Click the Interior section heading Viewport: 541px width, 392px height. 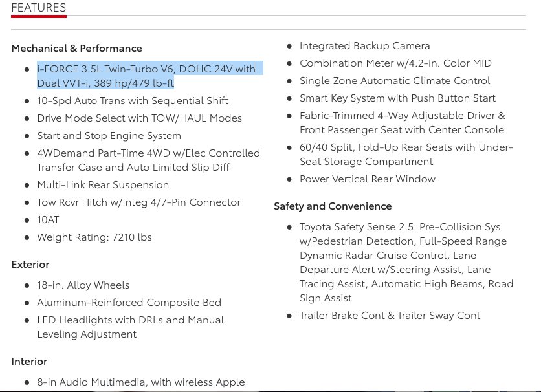click(29, 362)
